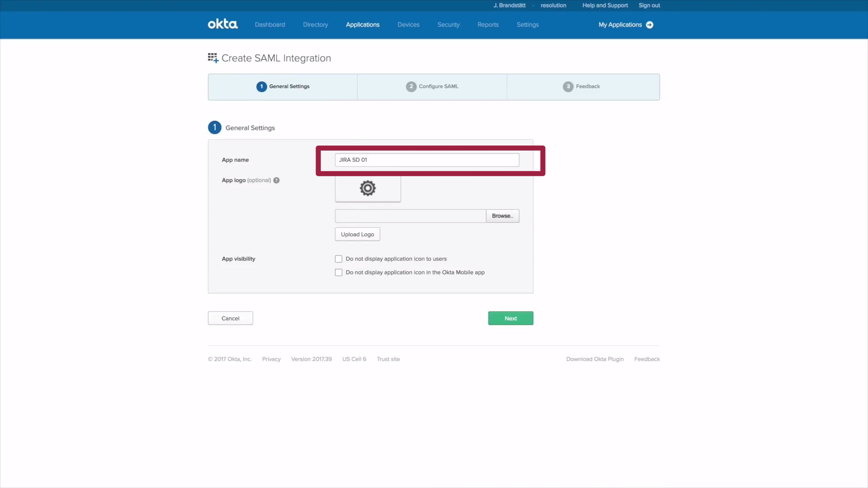Click the Version 2017.39 footer text
The image size is (868, 488).
[311, 359]
